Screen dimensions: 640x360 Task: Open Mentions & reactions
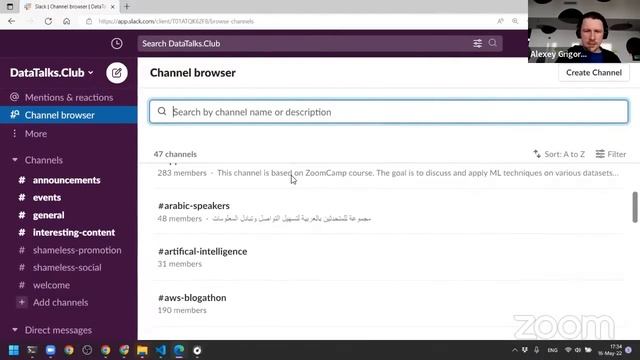click(x=69, y=97)
